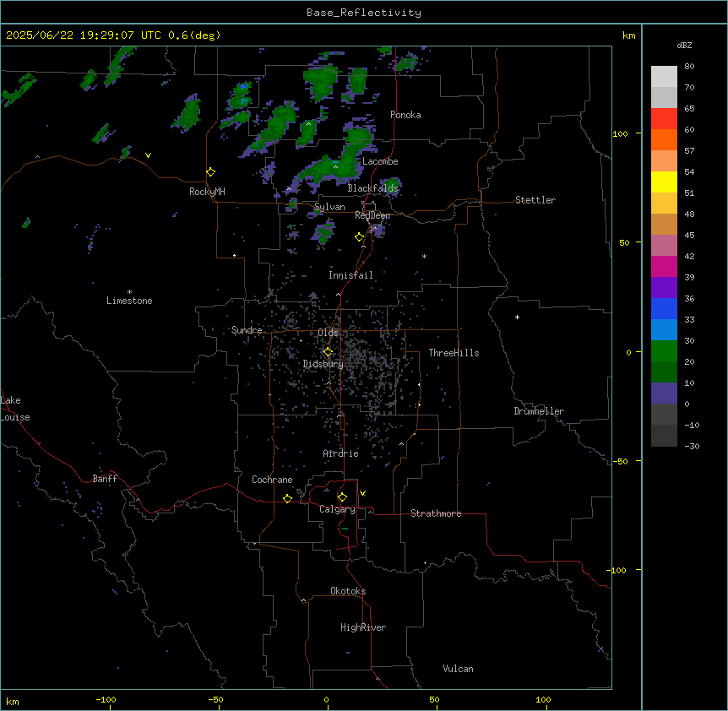Select the Blackfalds label
The width and height of the screenshot is (728, 711).
point(372,188)
